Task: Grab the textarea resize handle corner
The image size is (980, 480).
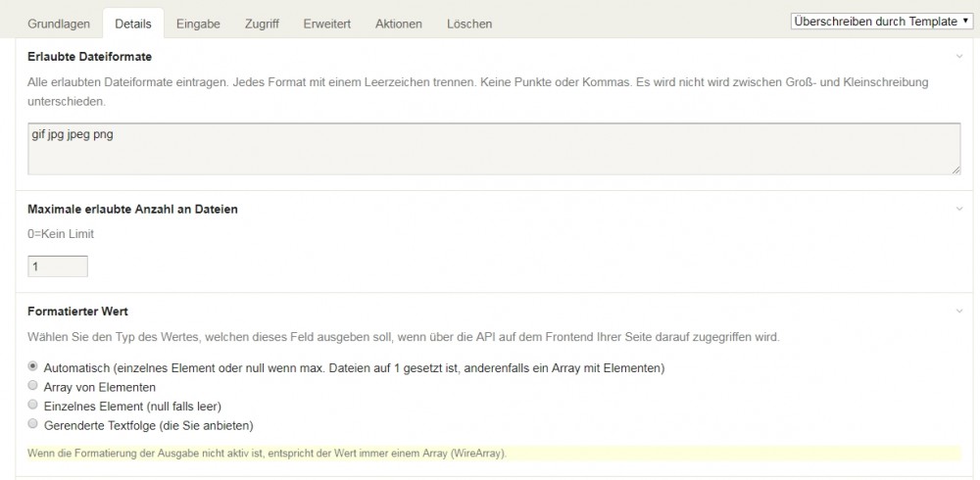Action: (955, 170)
